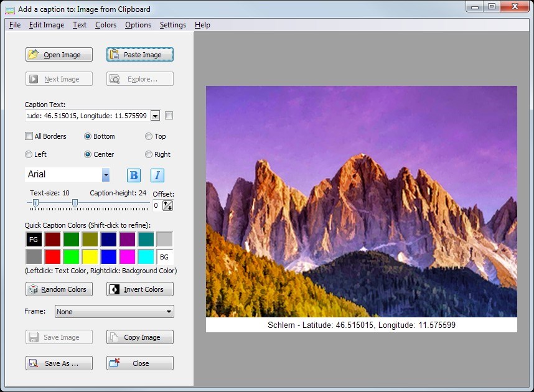Click Copy Image button
Image resolution: width=534 pixels, height=392 pixels.
[x=139, y=337]
